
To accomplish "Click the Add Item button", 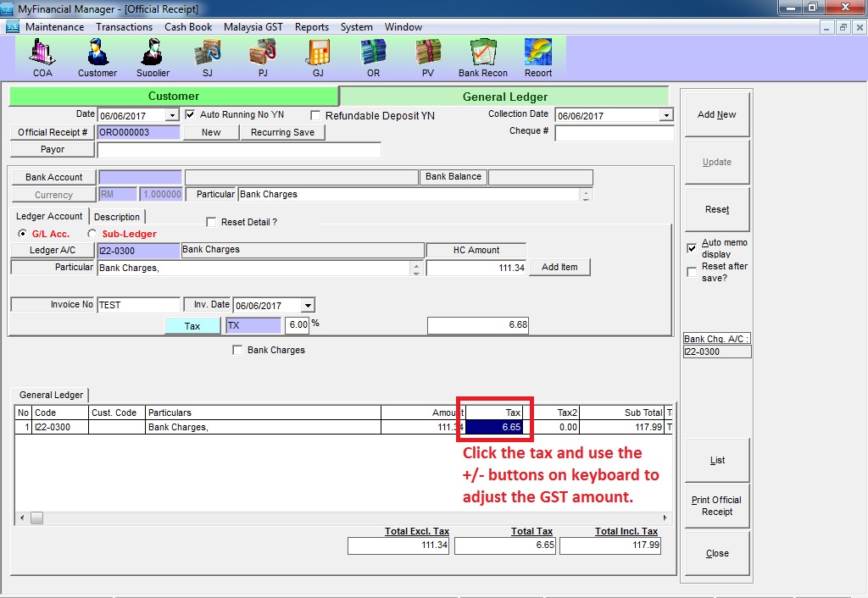I will tap(559, 267).
